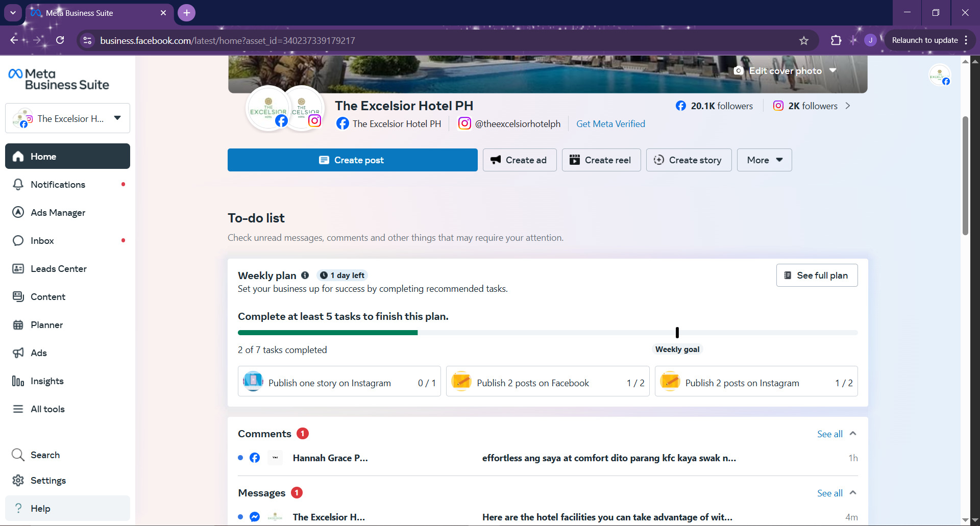This screenshot has height=526, width=980.
Task: Open Insights in the sidebar
Action: pyautogui.click(x=67, y=381)
